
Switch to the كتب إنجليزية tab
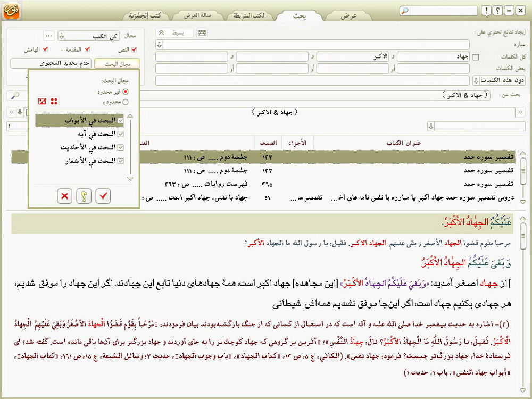[x=145, y=15]
